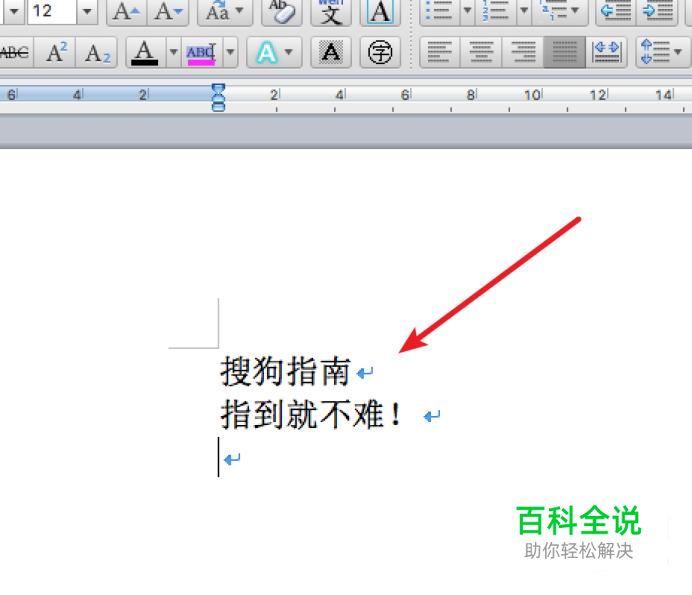The image size is (692, 595).
Task: Center the text
Action: coord(481,52)
